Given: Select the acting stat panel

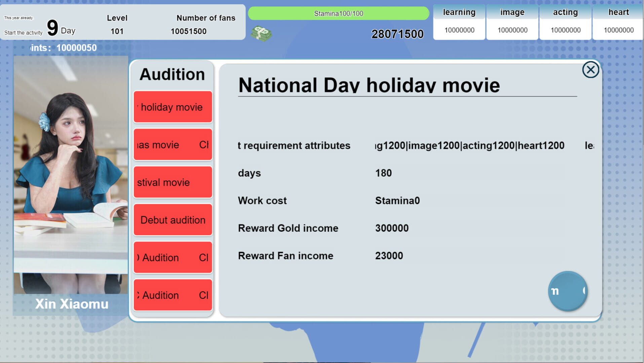Looking at the screenshot, I should click(x=565, y=22).
